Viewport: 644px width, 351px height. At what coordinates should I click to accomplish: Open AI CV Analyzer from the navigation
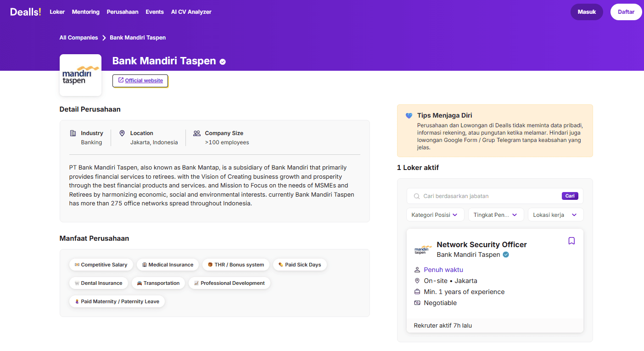point(191,12)
